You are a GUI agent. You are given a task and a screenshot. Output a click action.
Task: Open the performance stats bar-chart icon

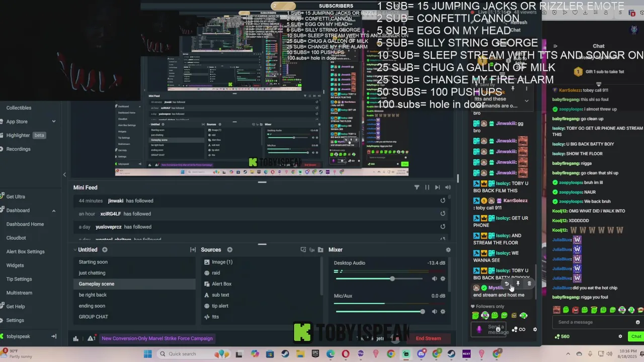(x=76, y=338)
